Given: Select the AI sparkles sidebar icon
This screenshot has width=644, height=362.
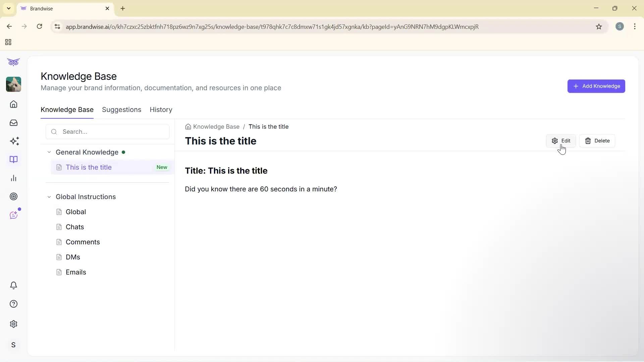Looking at the screenshot, I should [14, 141].
